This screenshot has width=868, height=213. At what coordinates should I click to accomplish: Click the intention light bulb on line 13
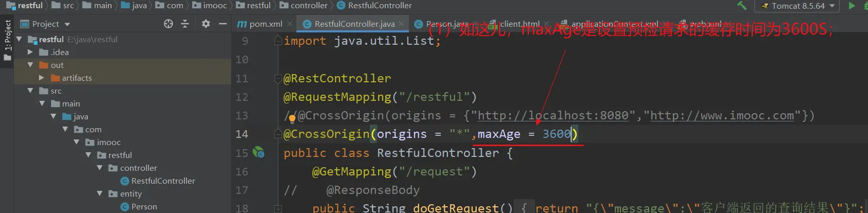pos(292,119)
